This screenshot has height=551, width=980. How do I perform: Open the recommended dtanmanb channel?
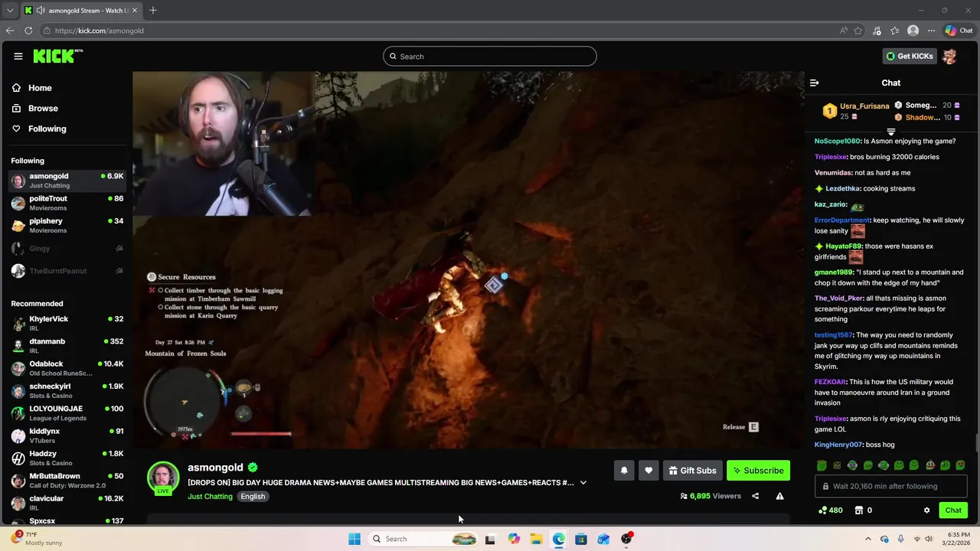67,346
